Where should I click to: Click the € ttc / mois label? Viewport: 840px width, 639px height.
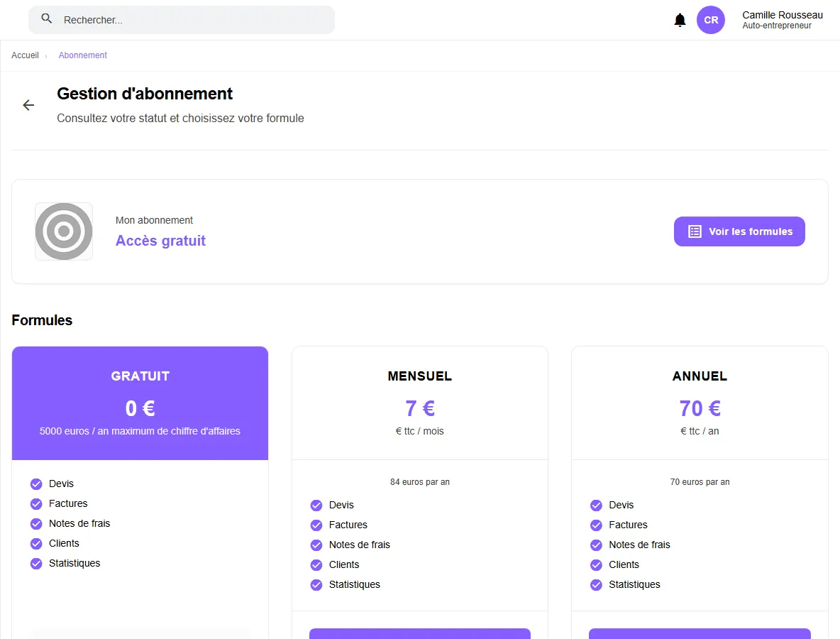[420, 431]
